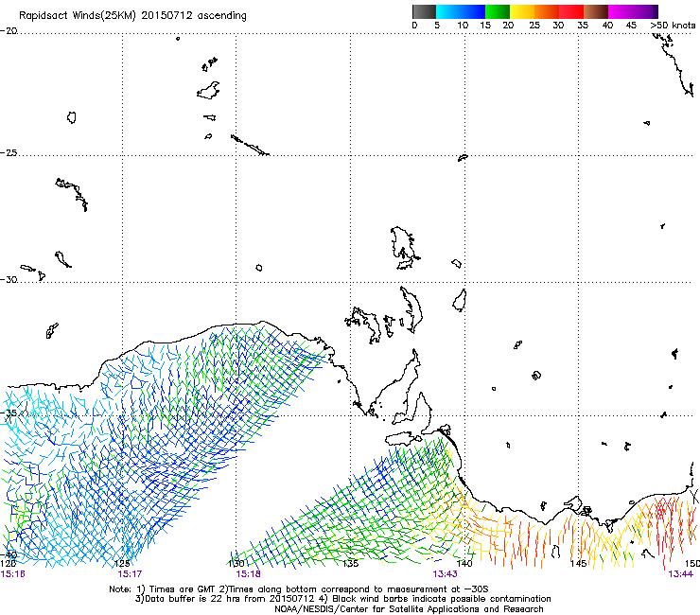This screenshot has height=615, width=700.
Task: Click the legend number '45' under the color bar
Action: [631, 26]
